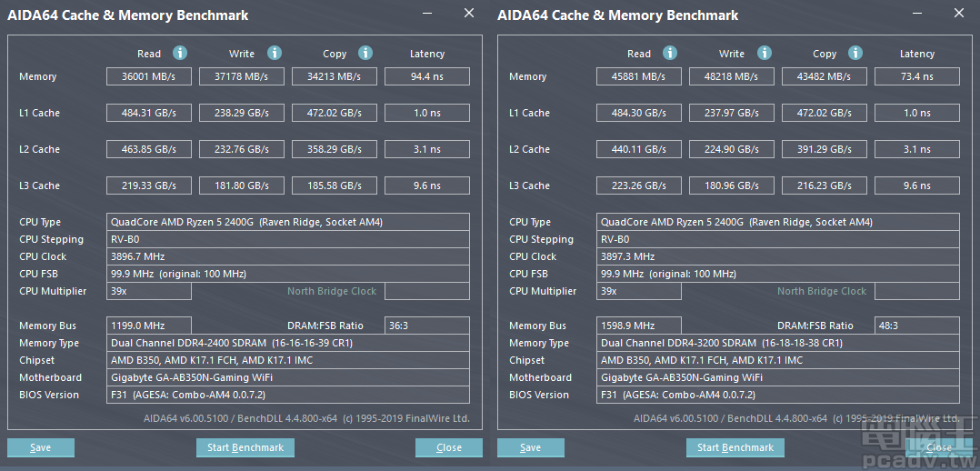980x471 pixels.
Task: Click CPU Stepping field in left window
Action: coord(288,239)
